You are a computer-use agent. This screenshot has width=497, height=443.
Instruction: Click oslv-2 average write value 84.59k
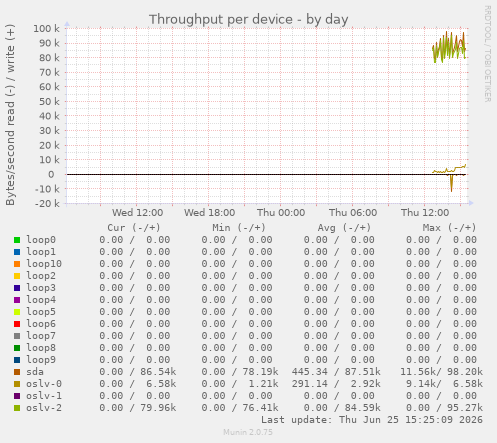pyautogui.click(x=363, y=408)
